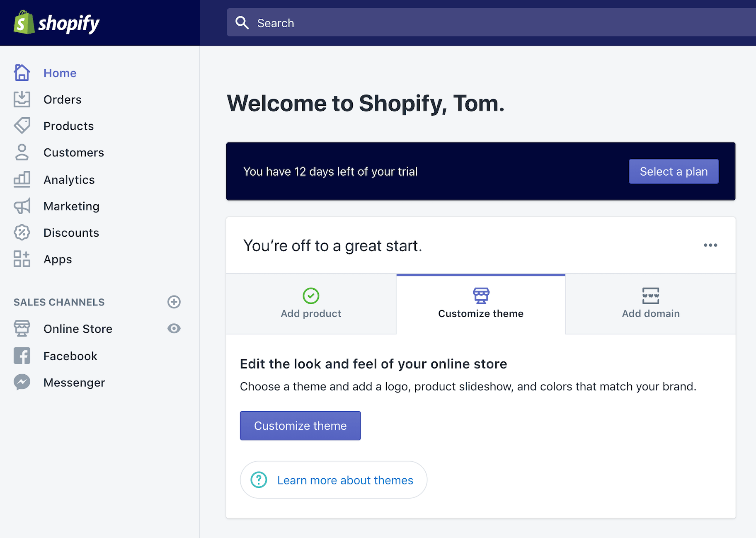Click the Marketing megaphone icon
This screenshot has height=538, width=756.
pos(22,206)
